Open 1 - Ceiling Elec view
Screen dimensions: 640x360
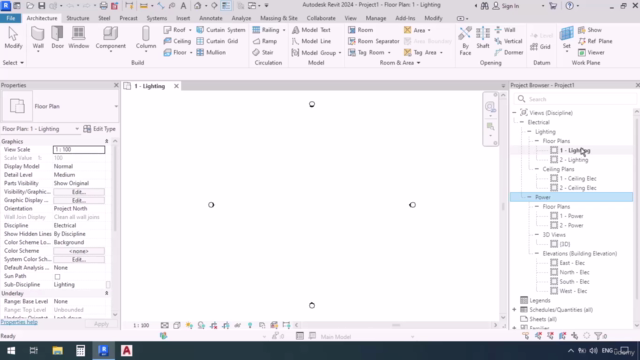click(578, 179)
